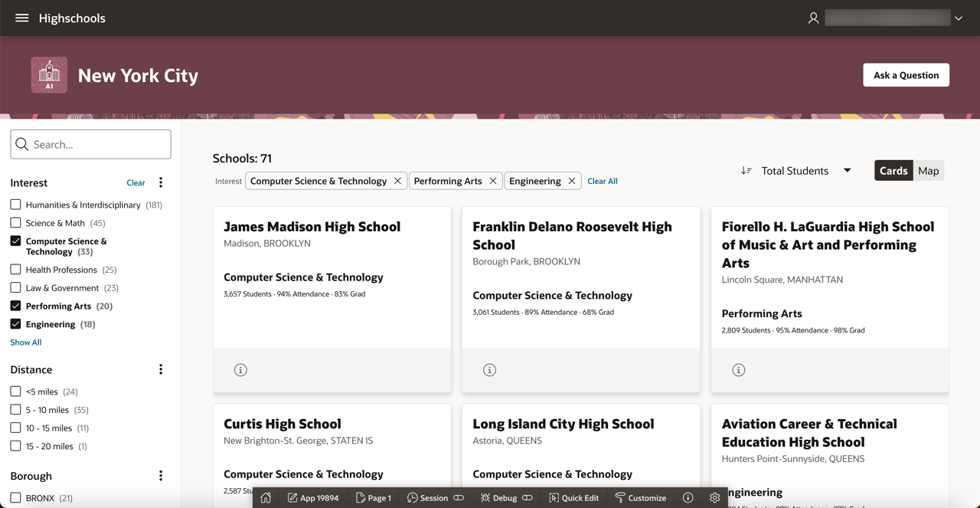Click info icon on James Madison card

pyautogui.click(x=240, y=370)
